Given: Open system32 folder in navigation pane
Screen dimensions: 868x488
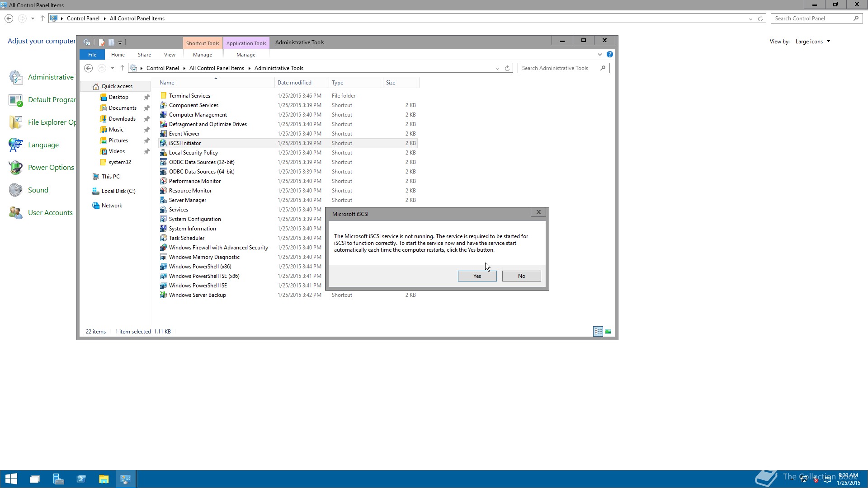Looking at the screenshot, I should click(x=120, y=162).
